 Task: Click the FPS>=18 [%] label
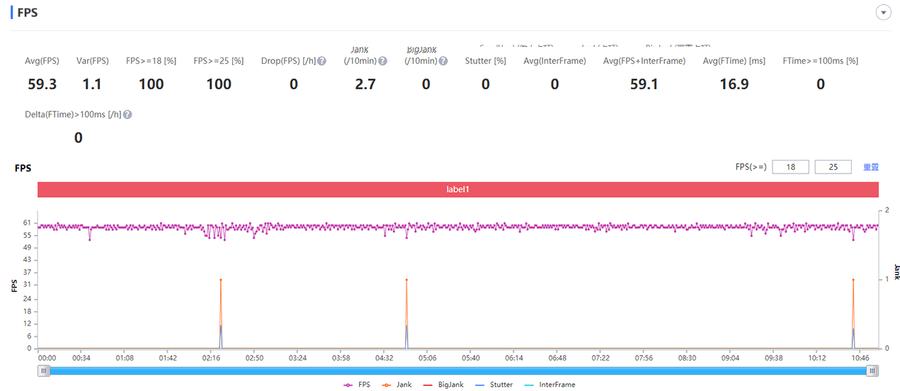151,61
